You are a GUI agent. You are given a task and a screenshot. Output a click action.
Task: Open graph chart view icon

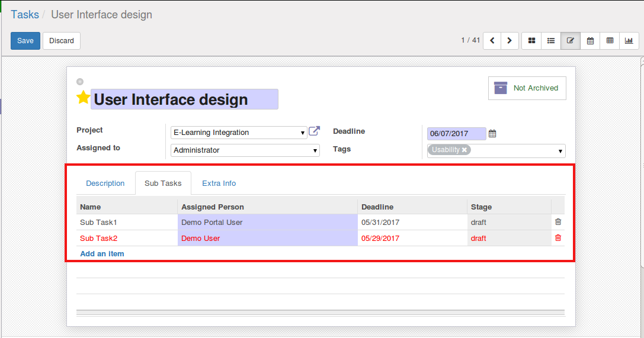pyautogui.click(x=629, y=41)
